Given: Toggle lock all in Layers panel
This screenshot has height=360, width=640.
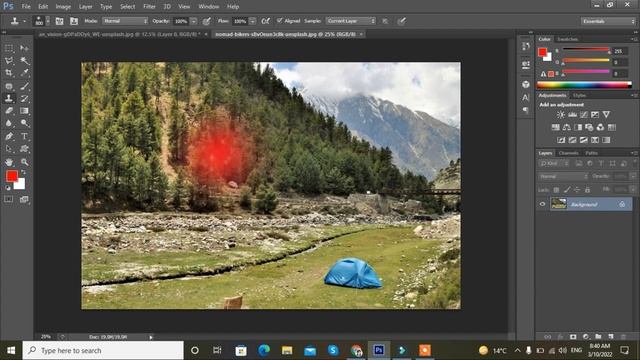Looking at the screenshot, I should tap(587, 190).
